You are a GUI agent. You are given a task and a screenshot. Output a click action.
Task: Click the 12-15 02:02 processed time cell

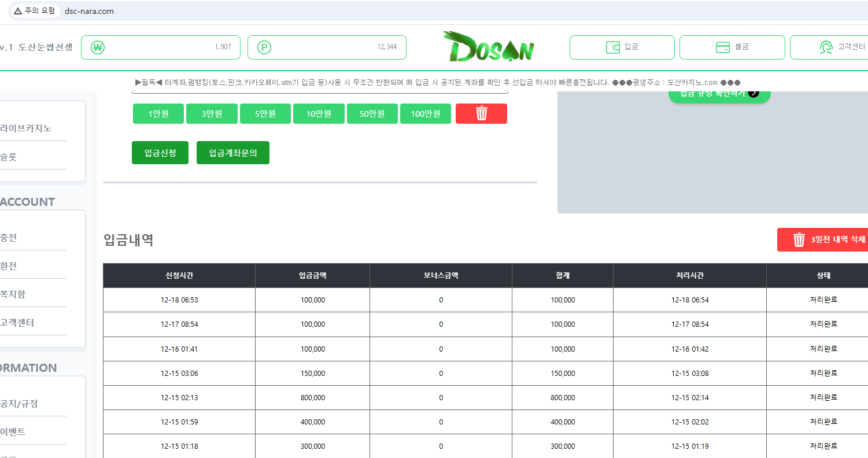coord(690,422)
